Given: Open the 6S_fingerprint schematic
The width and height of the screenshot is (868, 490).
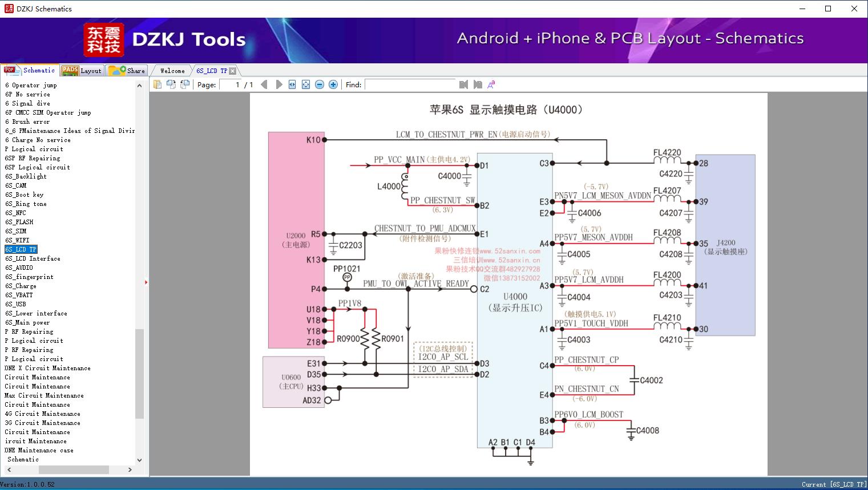Looking at the screenshot, I should point(29,277).
